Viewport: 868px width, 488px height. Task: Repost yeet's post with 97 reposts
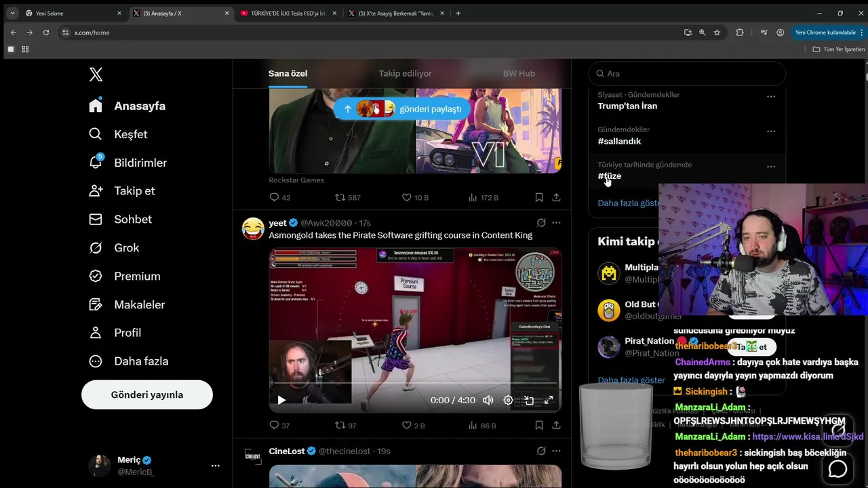tap(346, 426)
